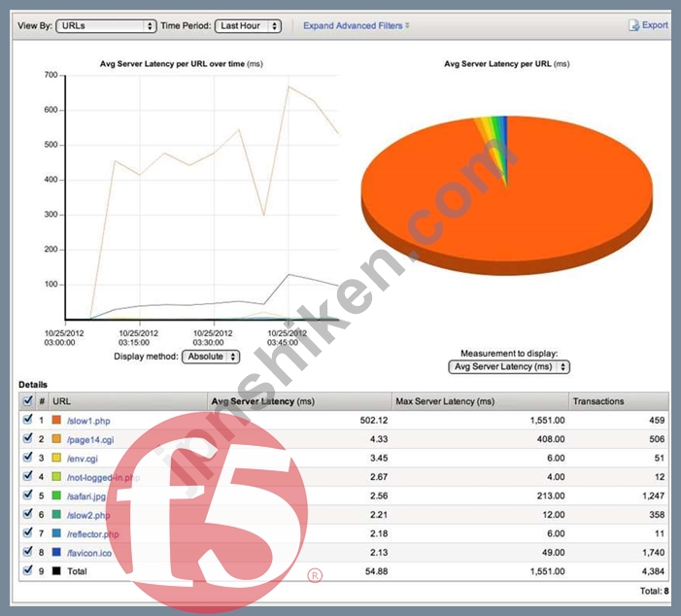Uncheck the /env.cgi row checkbox
Viewport: 681px width, 616px height.
(x=27, y=457)
